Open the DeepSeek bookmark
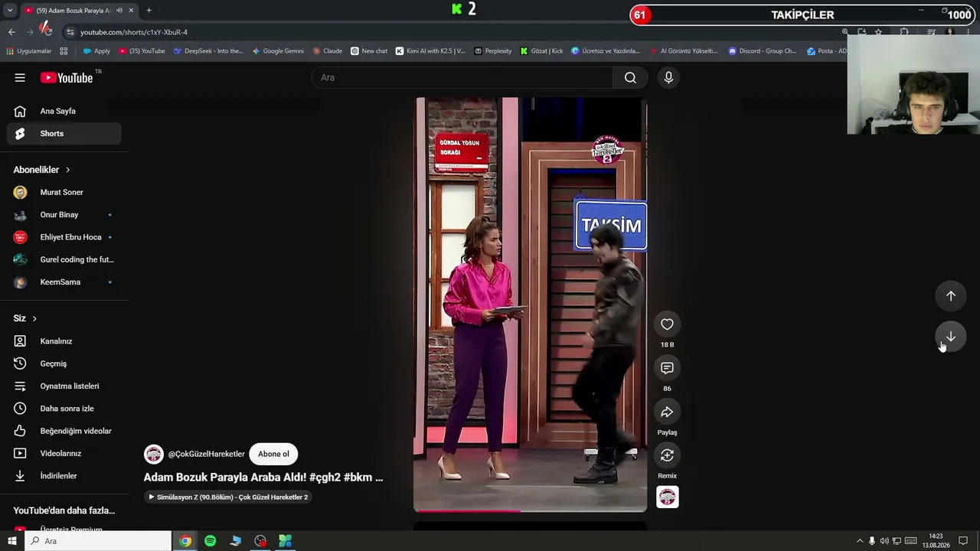 coord(208,51)
